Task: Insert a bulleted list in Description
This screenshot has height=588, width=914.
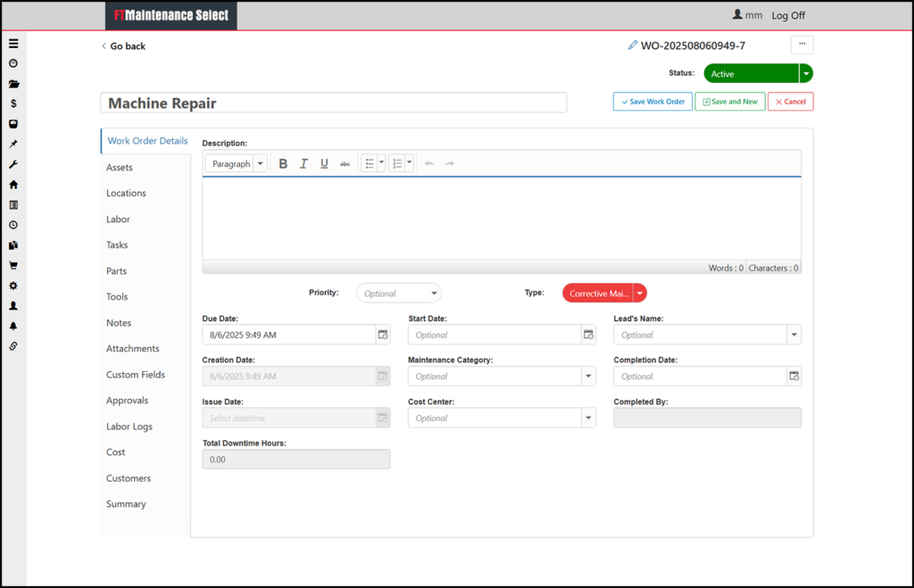Action: click(x=370, y=164)
